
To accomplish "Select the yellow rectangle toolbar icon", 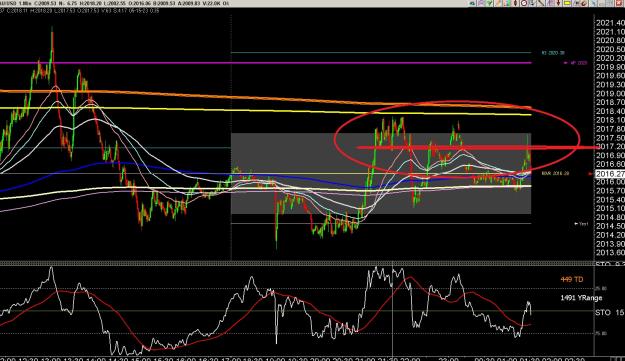I will (567, 3).
